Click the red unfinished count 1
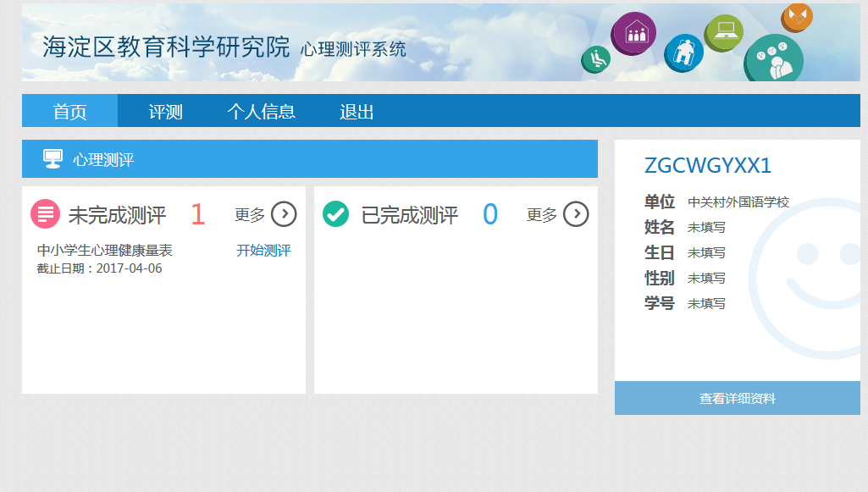The width and height of the screenshot is (868, 492). tap(197, 214)
